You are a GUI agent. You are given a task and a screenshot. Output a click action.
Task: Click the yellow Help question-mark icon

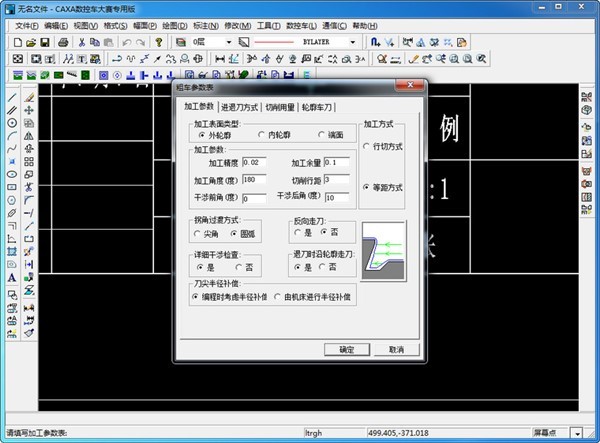point(159,43)
